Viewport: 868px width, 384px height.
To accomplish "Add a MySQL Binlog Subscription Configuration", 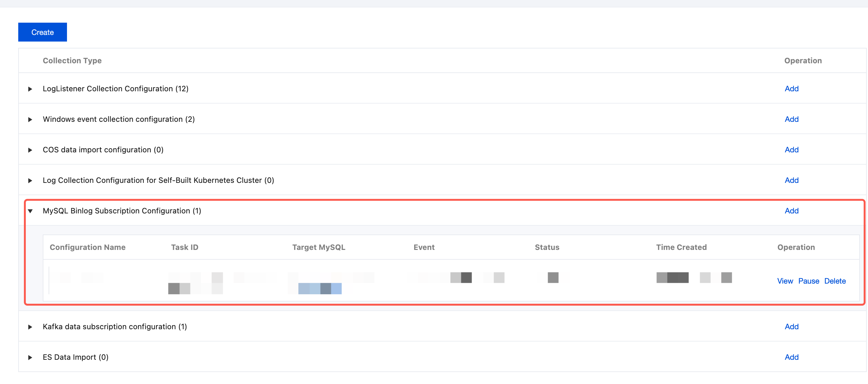I will click(x=791, y=211).
